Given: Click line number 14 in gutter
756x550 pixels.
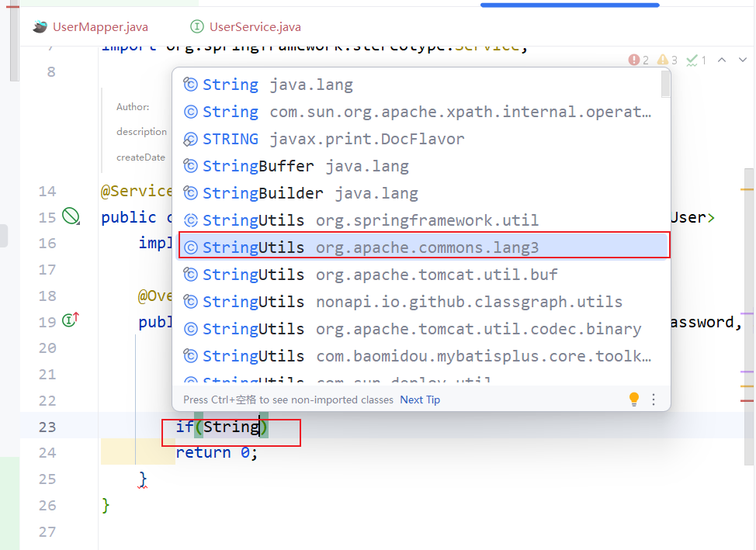Looking at the screenshot, I should 47,192.
